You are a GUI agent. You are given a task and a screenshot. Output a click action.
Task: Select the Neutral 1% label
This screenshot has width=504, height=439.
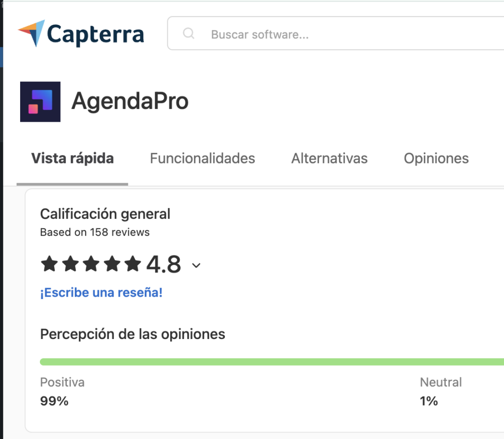pos(441,391)
